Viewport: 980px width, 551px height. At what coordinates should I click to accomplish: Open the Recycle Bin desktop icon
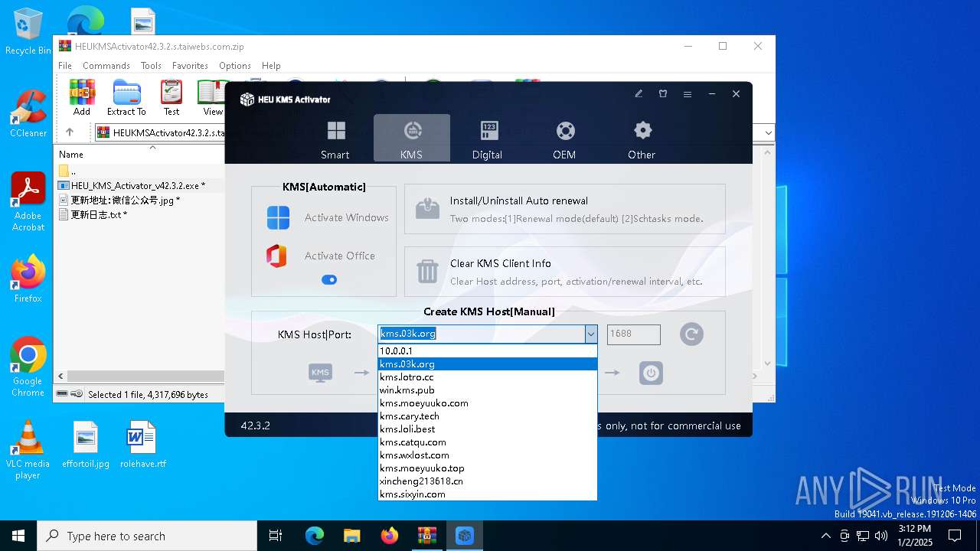point(28,31)
